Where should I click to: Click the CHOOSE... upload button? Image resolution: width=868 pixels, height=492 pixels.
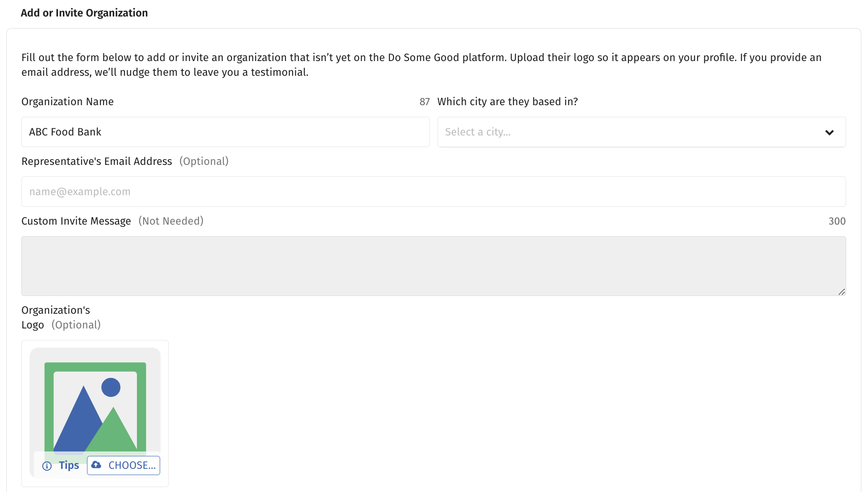click(x=124, y=465)
